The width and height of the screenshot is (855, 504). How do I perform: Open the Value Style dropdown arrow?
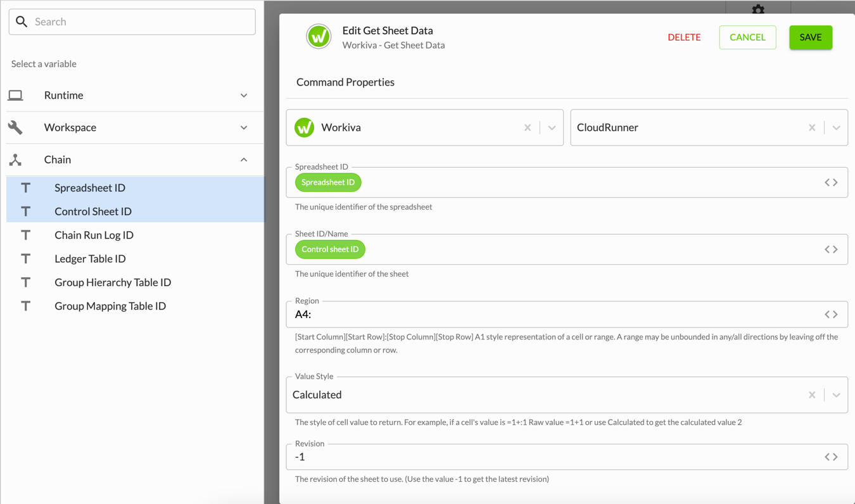836,395
